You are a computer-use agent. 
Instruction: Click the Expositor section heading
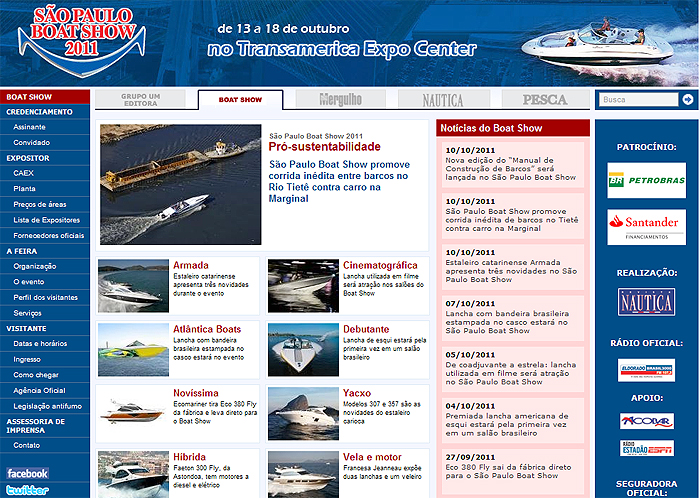coord(28,158)
